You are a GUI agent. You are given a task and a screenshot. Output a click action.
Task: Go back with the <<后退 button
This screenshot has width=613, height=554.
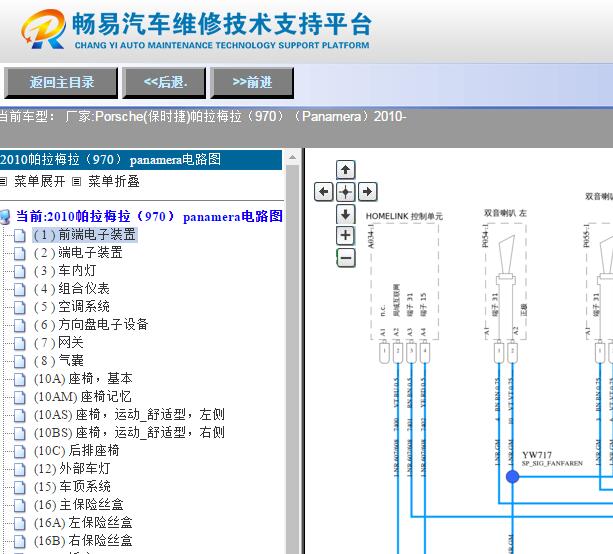[164, 82]
